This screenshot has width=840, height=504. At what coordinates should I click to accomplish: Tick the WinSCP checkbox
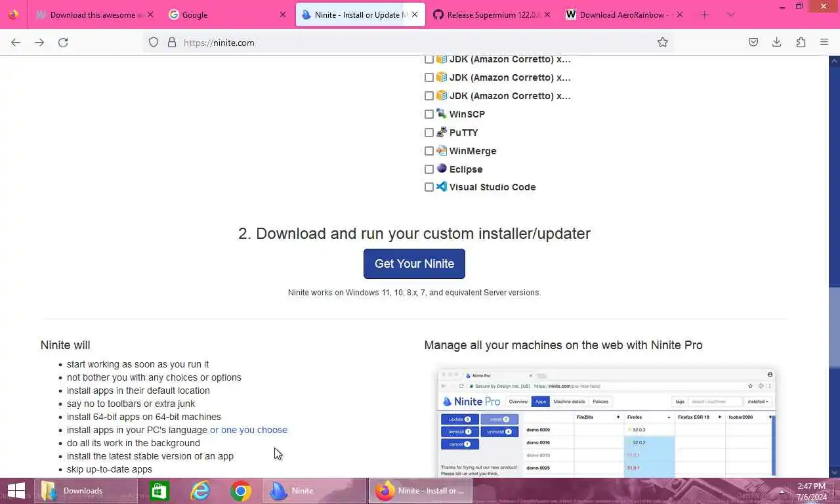pyautogui.click(x=429, y=114)
